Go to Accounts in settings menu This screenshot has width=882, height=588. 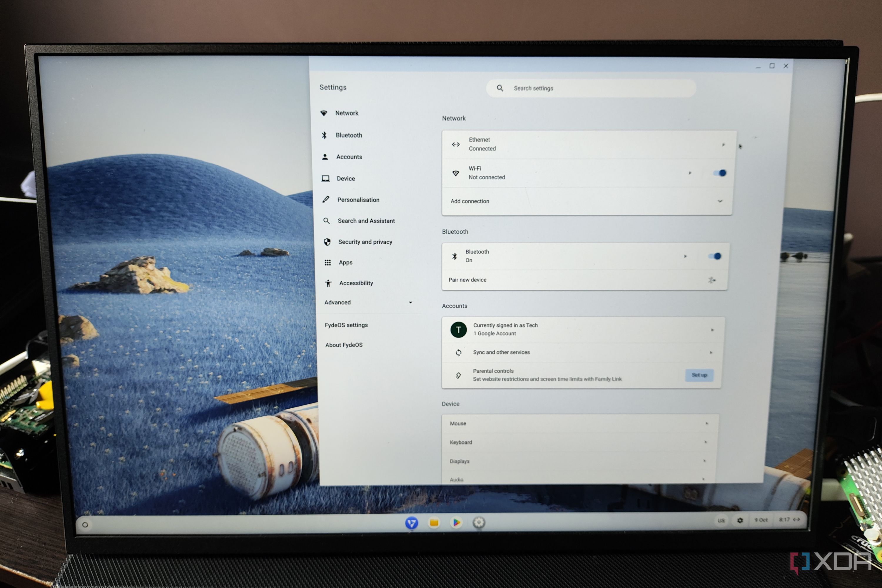[349, 157]
